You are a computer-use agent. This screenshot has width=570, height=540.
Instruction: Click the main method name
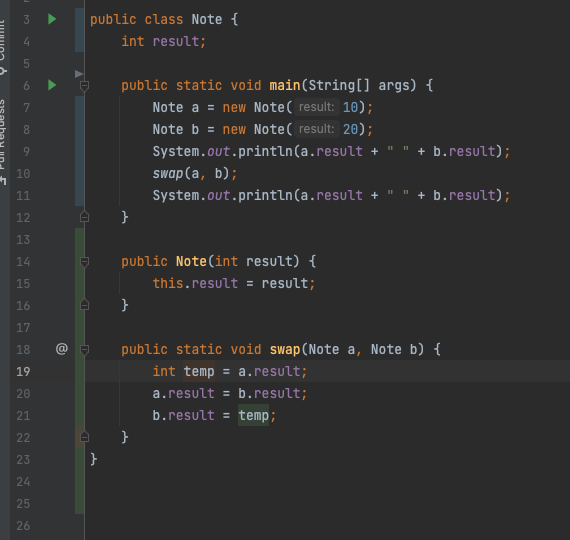click(x=285, y=85)
